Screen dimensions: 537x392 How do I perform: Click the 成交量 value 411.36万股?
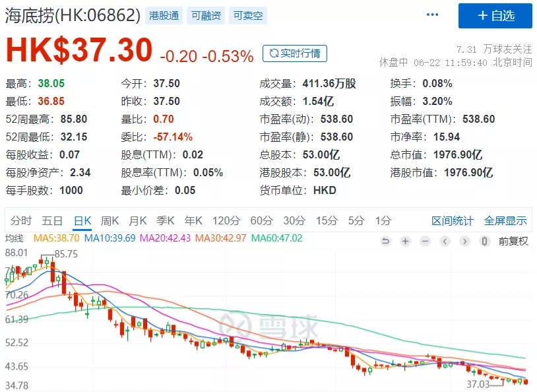click(x=329, y=83)
